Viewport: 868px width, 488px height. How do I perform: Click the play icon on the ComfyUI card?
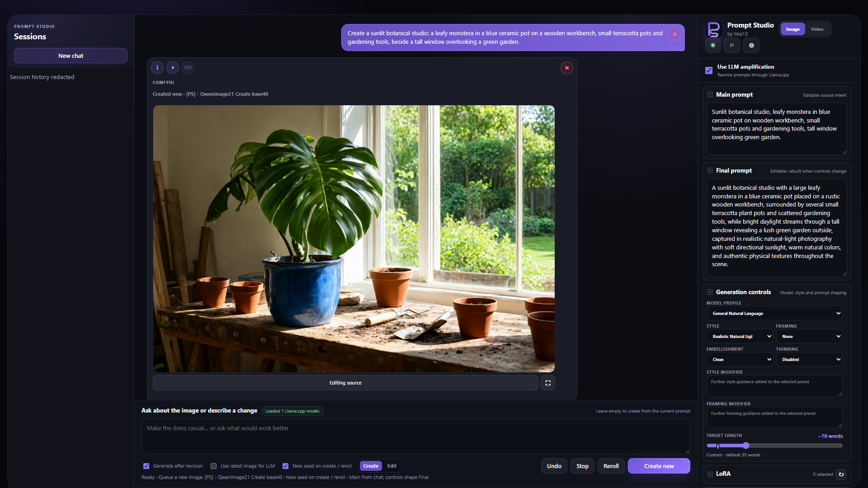[173, 68]
